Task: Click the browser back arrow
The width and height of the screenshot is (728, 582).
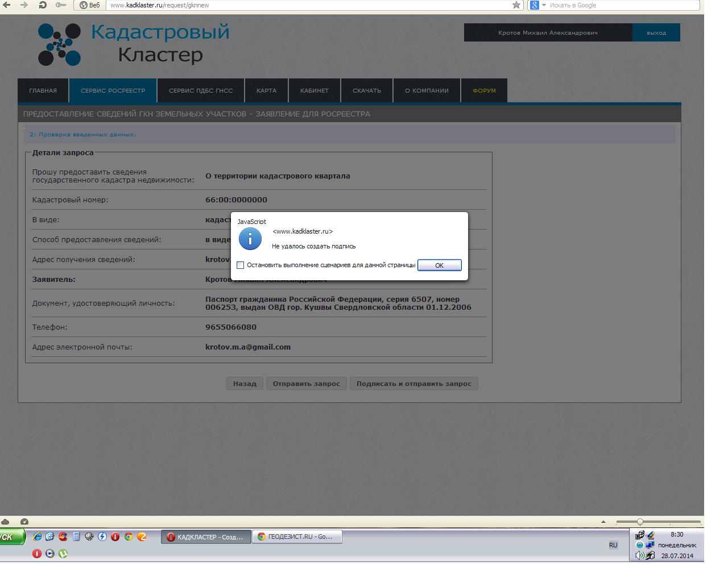Action: tap(7, 5)
